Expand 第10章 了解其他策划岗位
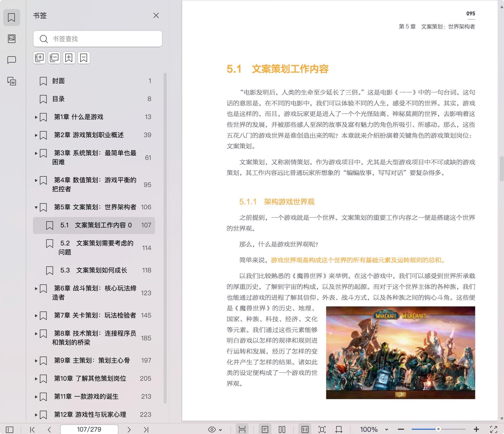This screenshot has height=434, width=504. click(36, 379)
